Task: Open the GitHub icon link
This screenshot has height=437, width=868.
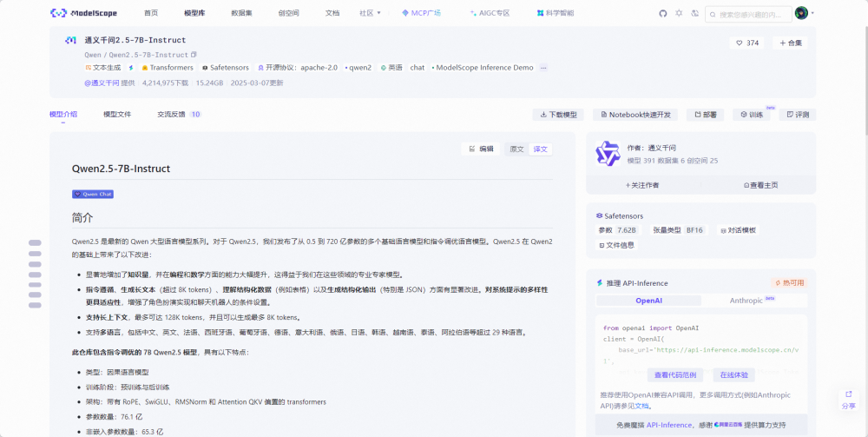Action: coord(662,13)
